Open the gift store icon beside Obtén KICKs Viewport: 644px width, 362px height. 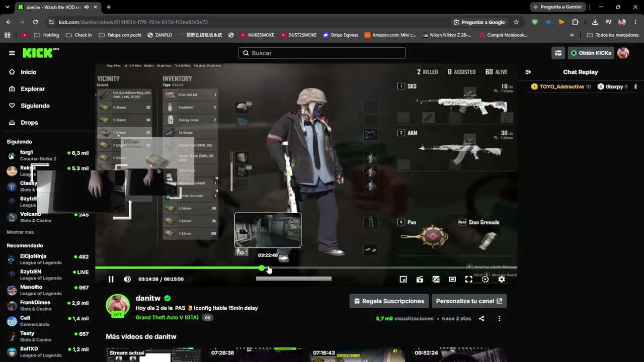point(558,53)
